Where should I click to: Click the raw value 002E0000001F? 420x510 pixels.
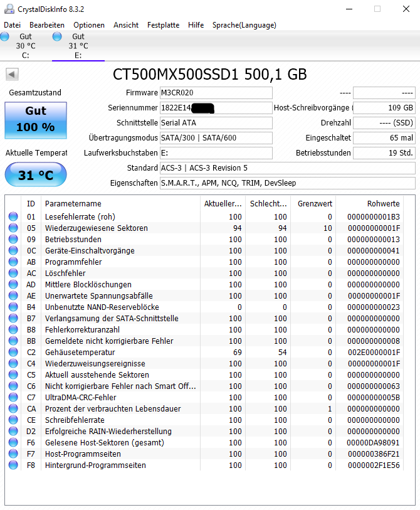[x=374, y=353]
